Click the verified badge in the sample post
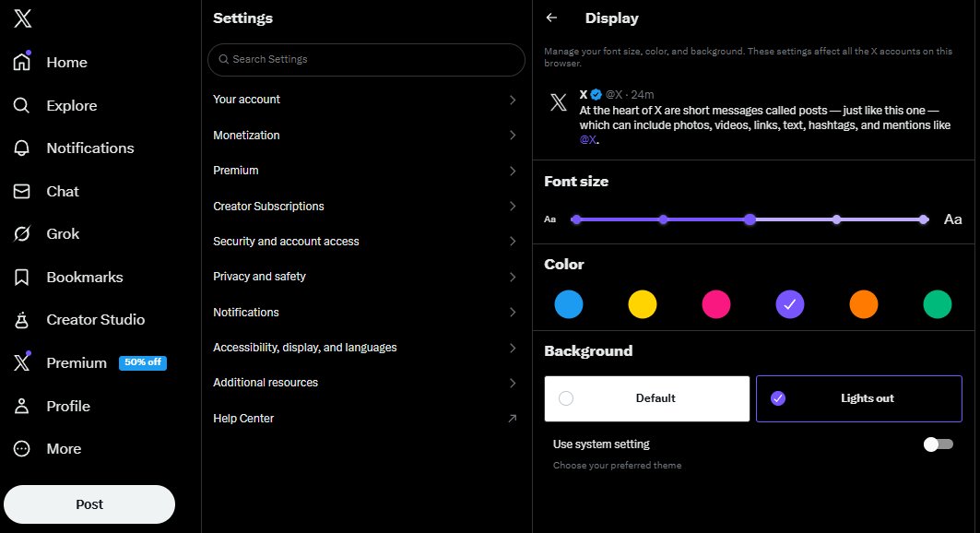 596,94
